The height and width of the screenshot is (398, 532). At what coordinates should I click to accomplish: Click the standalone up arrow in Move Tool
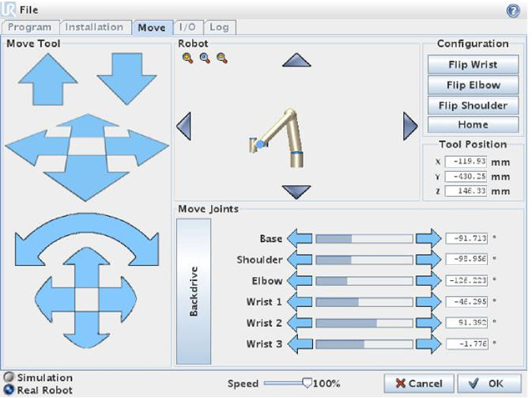pyautogui.click(x=48, y=79)
